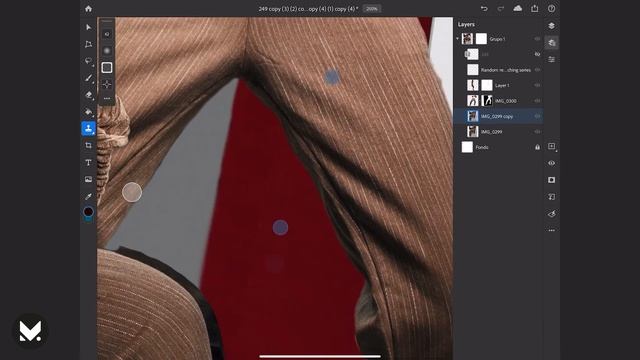
Task: Switch to compact layer view
Action: [551, 26]
